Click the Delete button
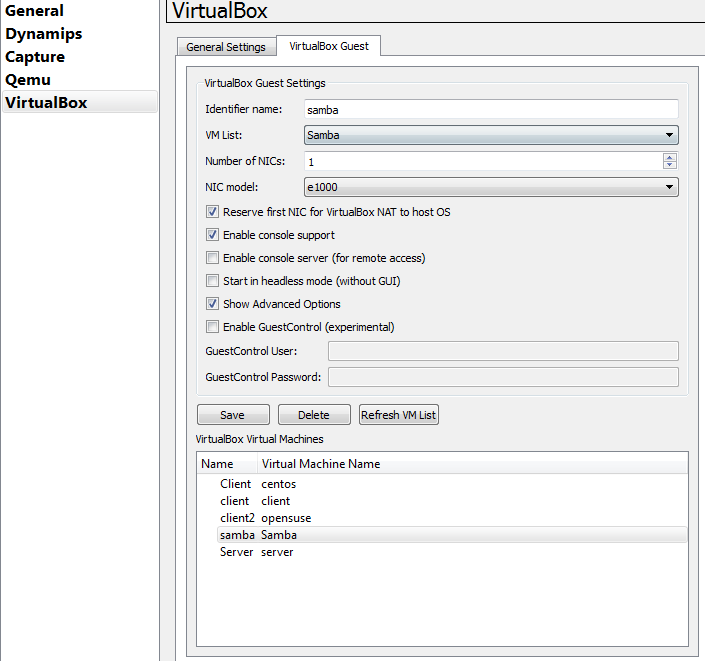 click(x=314, y=415)
